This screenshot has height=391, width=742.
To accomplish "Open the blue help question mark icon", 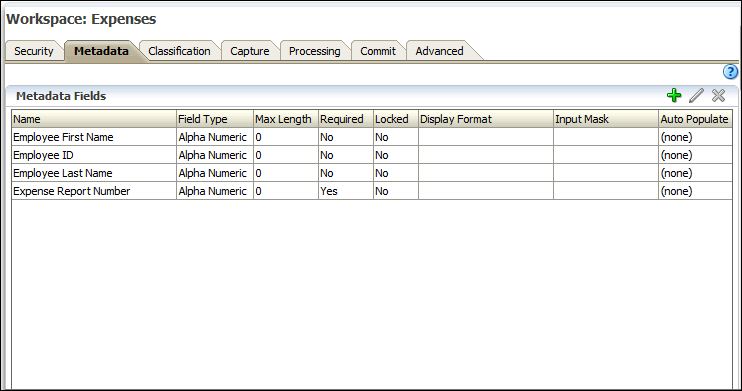I will click(730, 72).
